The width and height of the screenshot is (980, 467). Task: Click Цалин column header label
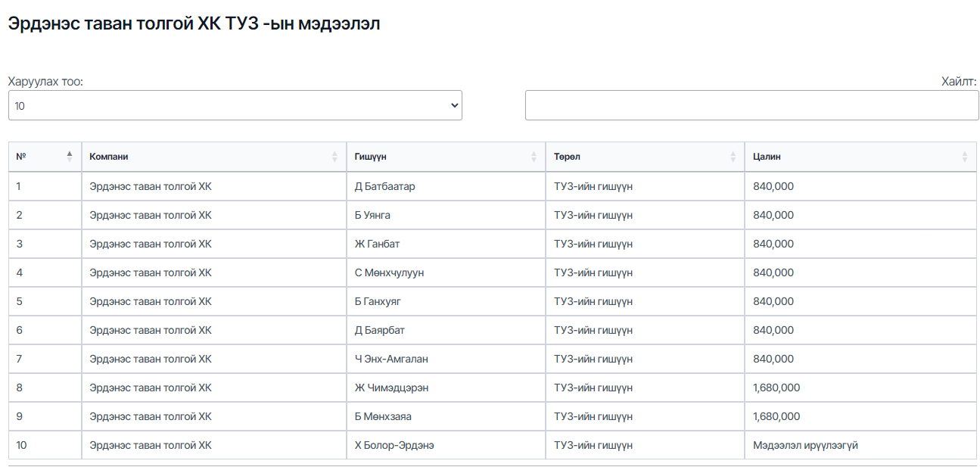767,157
